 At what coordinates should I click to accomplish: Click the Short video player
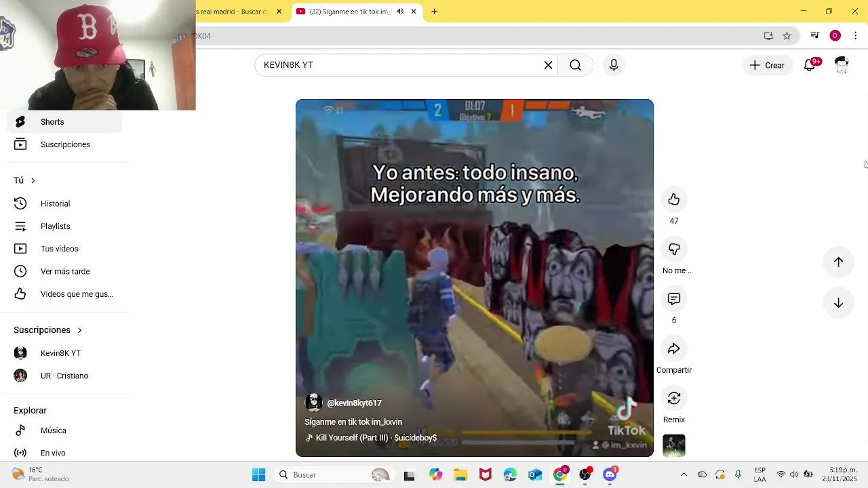pos(475,278)
